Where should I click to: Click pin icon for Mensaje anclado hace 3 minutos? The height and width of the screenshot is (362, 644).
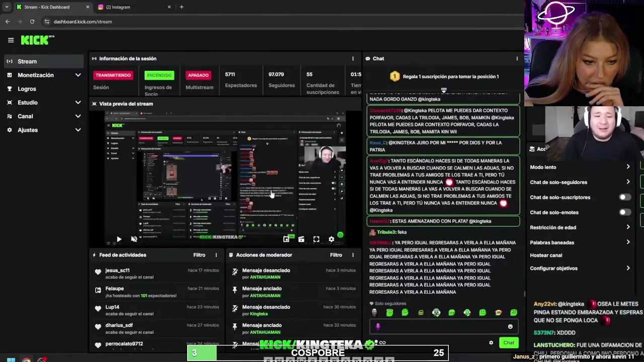[234, 290]
